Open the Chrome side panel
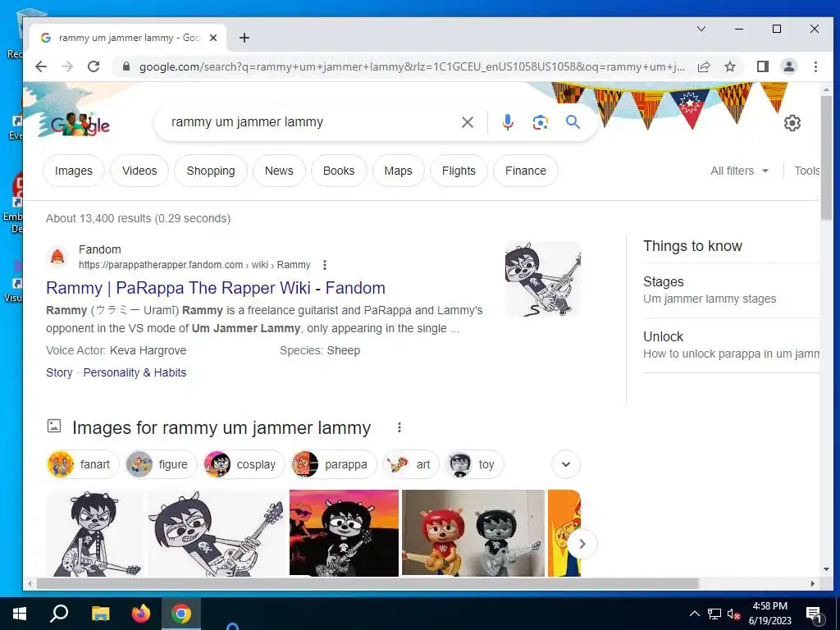 pyautogui.click(x=763, y=66)
